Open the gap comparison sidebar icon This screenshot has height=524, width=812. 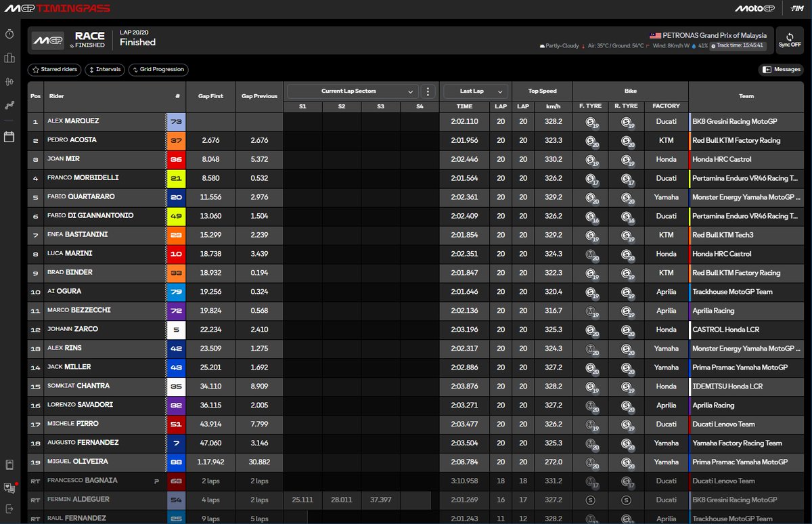pos(9,81)
